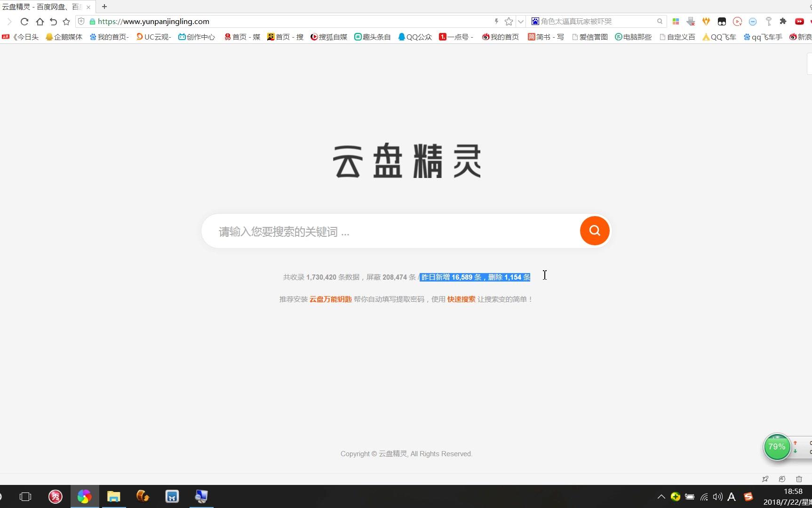Click the green 79% memory accelerator ball
The image size is (812, 508).
pyautogui.click(x=777, y=447)
